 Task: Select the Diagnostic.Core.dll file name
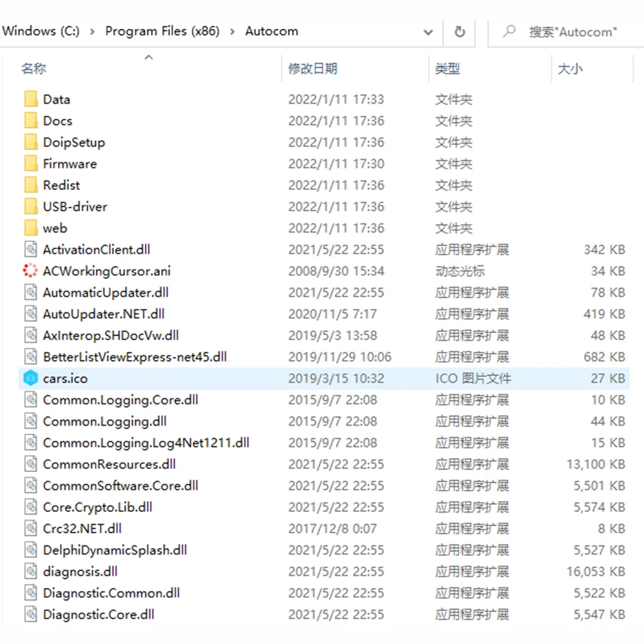(99, 614)
